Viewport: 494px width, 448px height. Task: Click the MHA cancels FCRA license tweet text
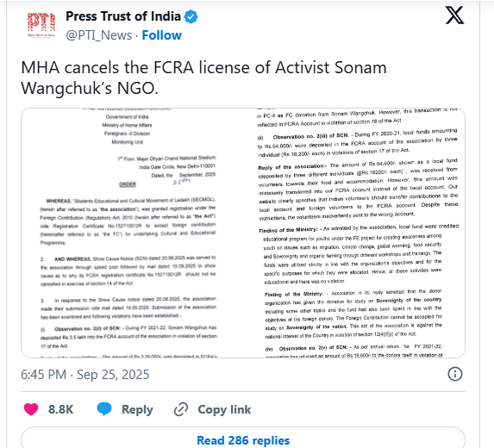click(203, 78)
